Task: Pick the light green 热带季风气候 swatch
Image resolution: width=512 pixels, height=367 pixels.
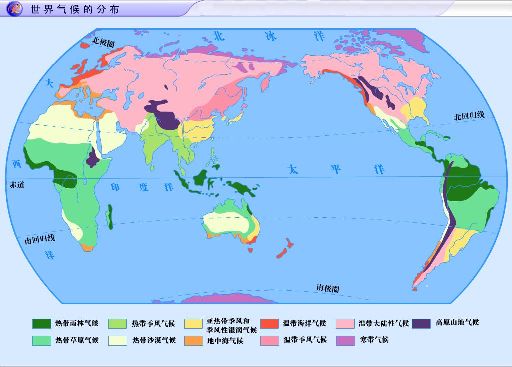Action: click(x=117, y=324)
